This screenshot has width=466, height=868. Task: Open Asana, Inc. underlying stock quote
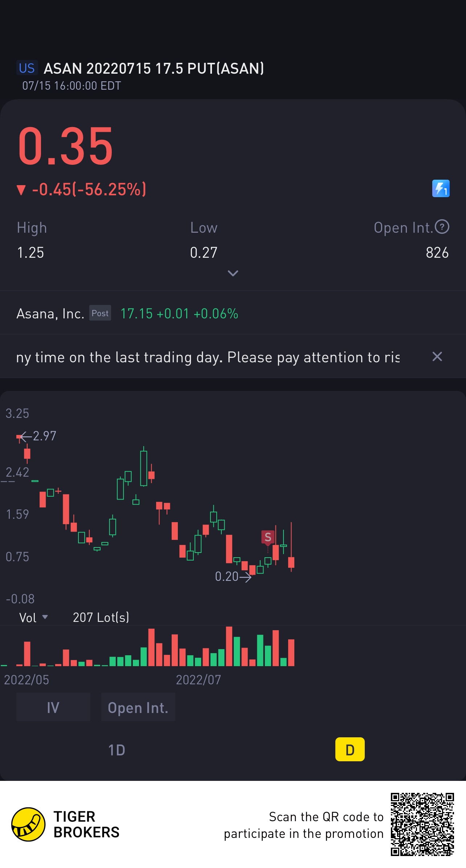point(50,314)
